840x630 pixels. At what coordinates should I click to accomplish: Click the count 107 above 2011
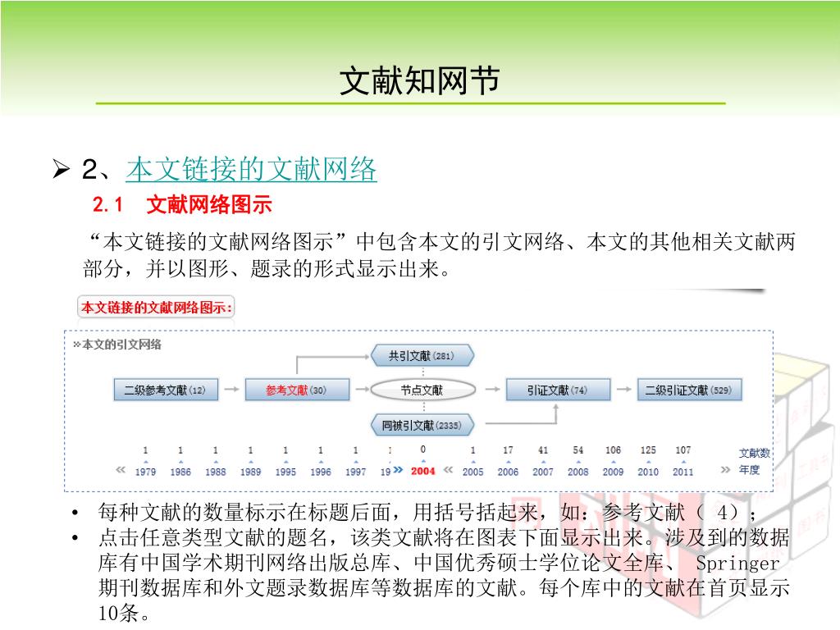[x=683, y=450]
